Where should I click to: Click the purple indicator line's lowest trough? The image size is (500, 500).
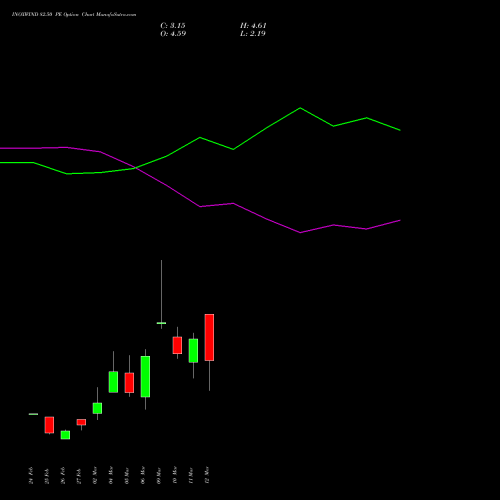[300, 233]
